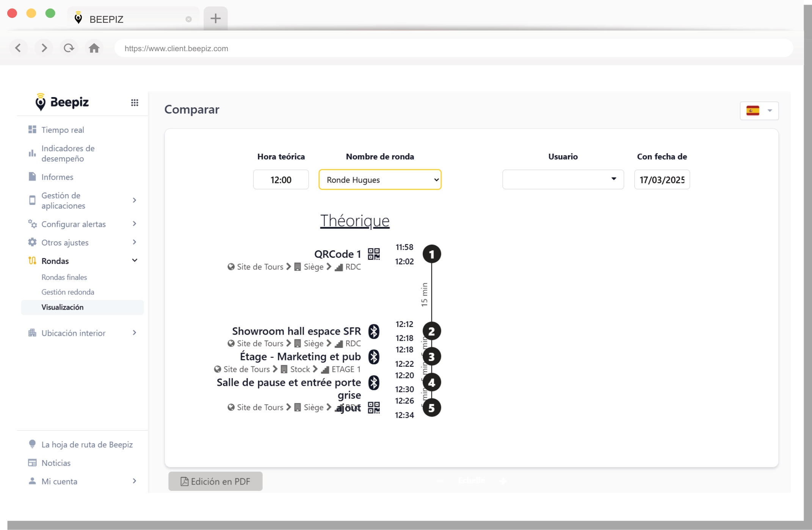This screenshot has width=812, height=530.
Task: Click the Hora teórica time field
Action: click(x=281, y=180)
